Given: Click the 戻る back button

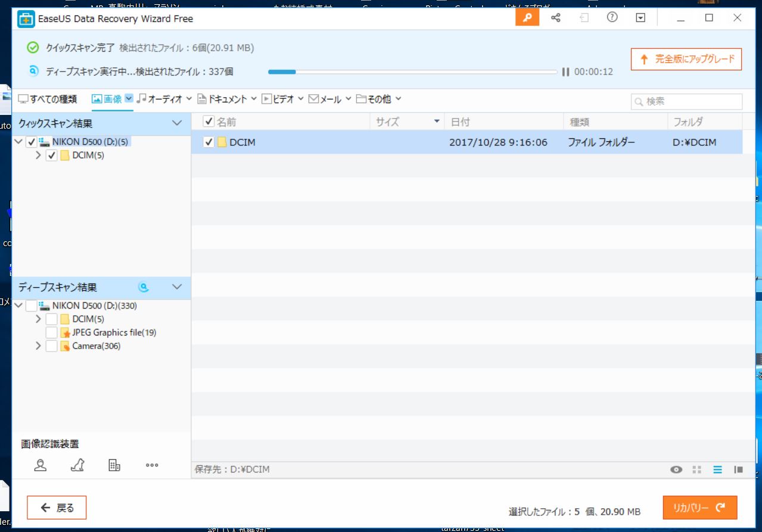Looking at the screenshot, I should coord(57,508).
